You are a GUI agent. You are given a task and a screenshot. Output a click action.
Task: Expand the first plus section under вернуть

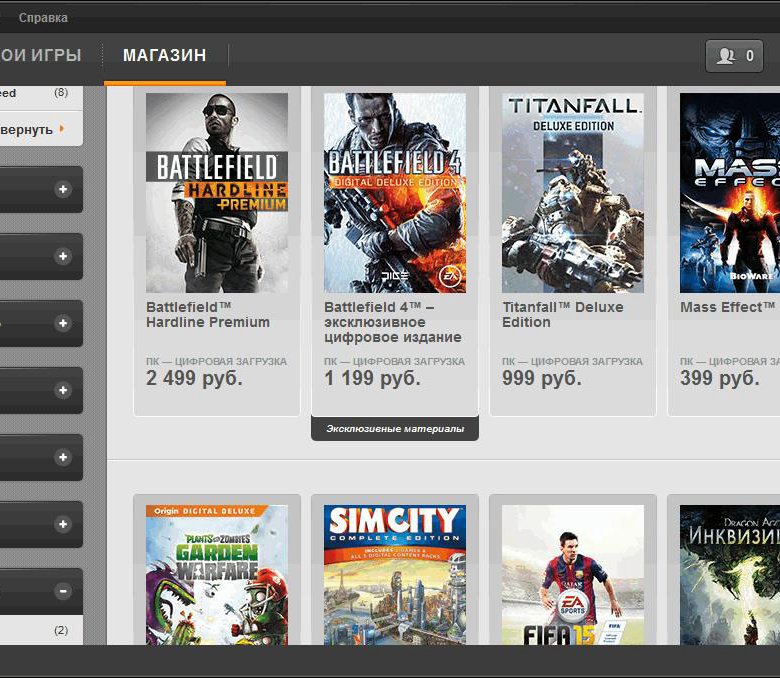(63, 190)
